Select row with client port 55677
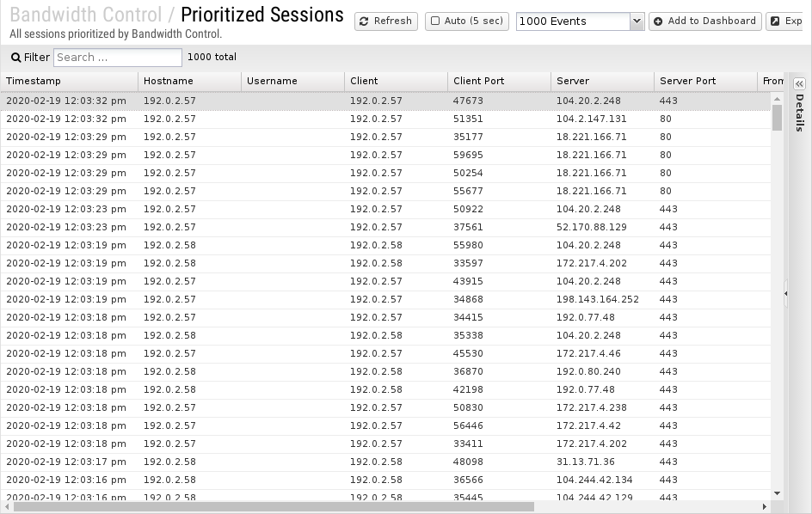This screenshot has height=514, width=812. [x=386, y=192]
